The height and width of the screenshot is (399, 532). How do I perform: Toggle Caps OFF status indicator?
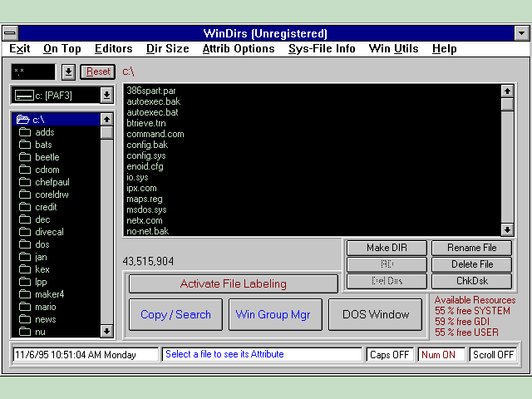click(x=390, y=354)
